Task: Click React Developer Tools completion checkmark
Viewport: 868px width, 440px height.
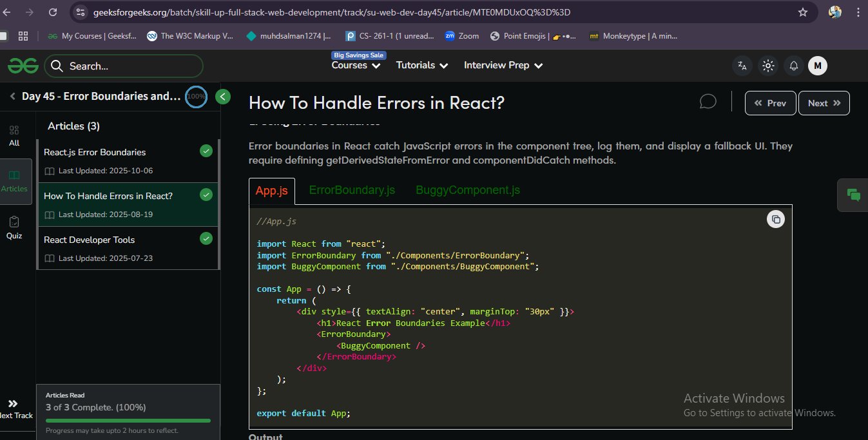Action: click(x=206, y=238)
